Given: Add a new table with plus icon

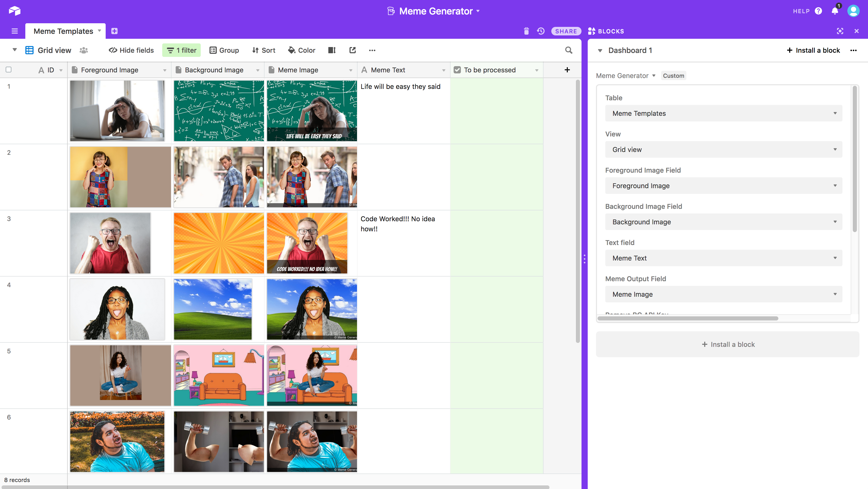Looking at the screenshot, I should (114, 31).
